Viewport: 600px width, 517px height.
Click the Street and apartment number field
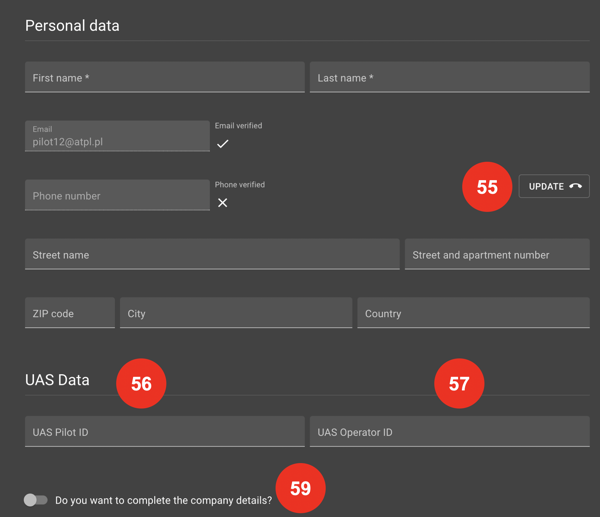click(x=497, y=255)
